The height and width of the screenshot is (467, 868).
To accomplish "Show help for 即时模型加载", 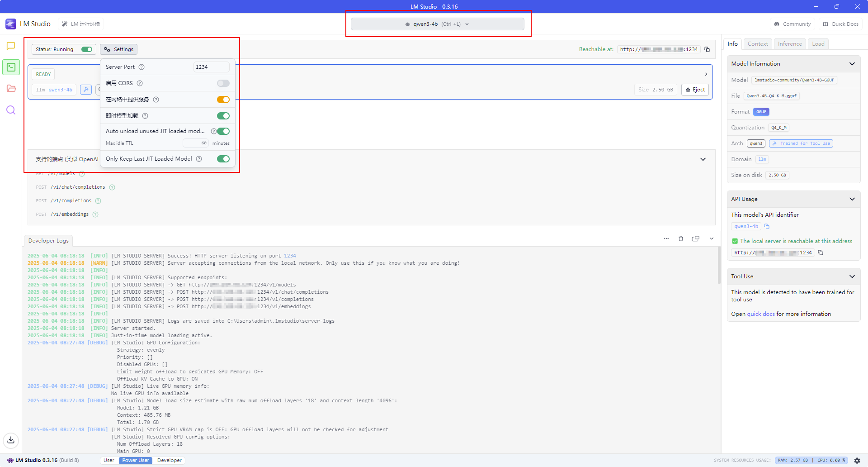I will (145, 116).
